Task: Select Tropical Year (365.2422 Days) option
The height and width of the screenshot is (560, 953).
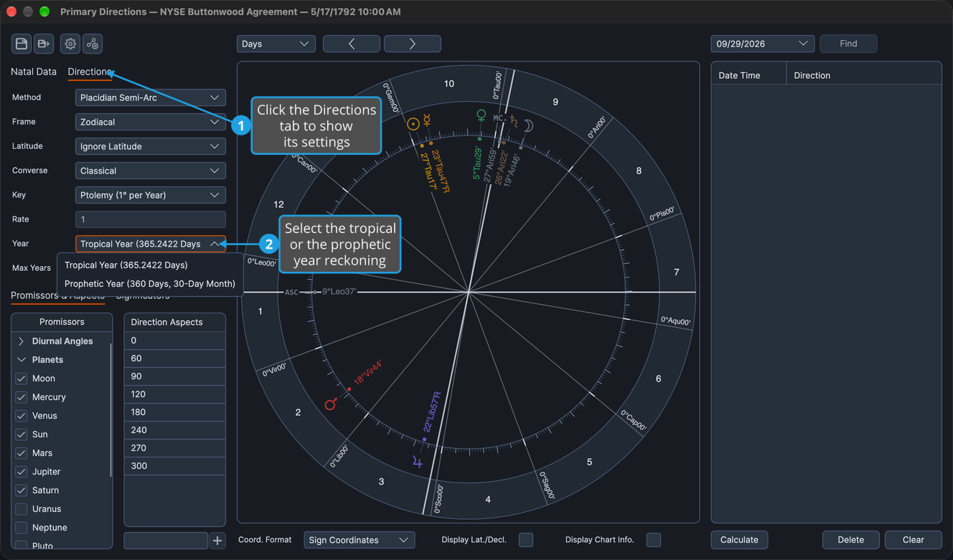Action: [x=150, y=265]
